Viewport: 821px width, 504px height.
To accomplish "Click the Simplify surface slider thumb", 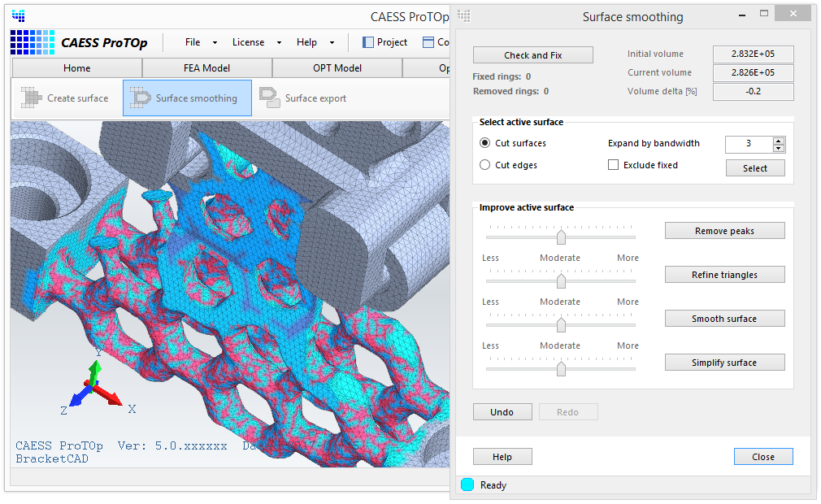I will (562, 369).
